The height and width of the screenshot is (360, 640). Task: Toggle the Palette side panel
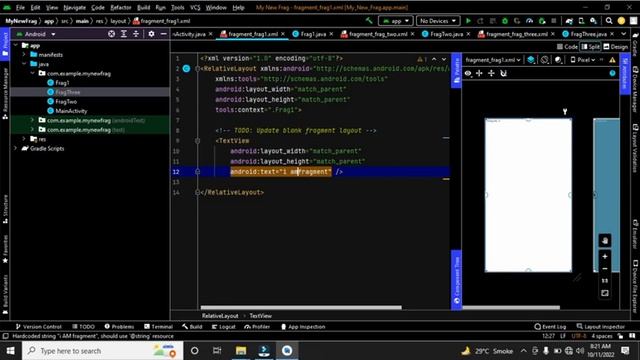(x=457, y=70)
